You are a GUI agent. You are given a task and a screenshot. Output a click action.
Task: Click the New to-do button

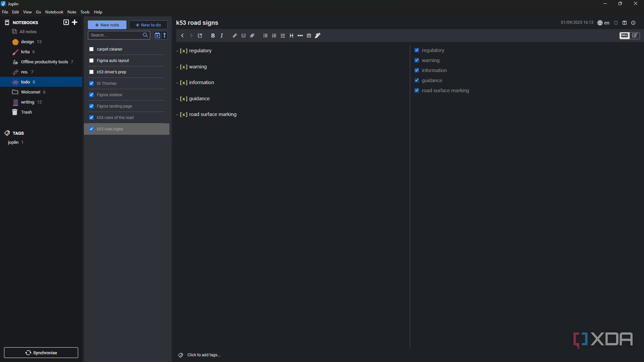click(148, 25)
